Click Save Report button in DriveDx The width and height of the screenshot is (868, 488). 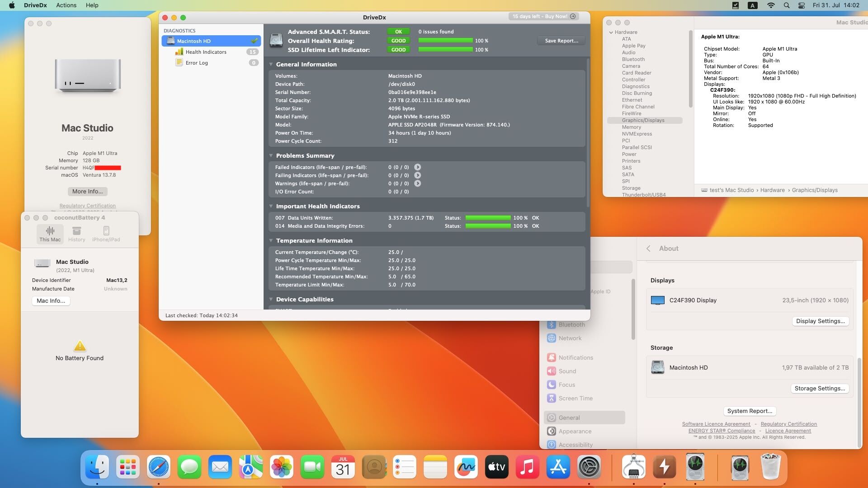point(561,41)
